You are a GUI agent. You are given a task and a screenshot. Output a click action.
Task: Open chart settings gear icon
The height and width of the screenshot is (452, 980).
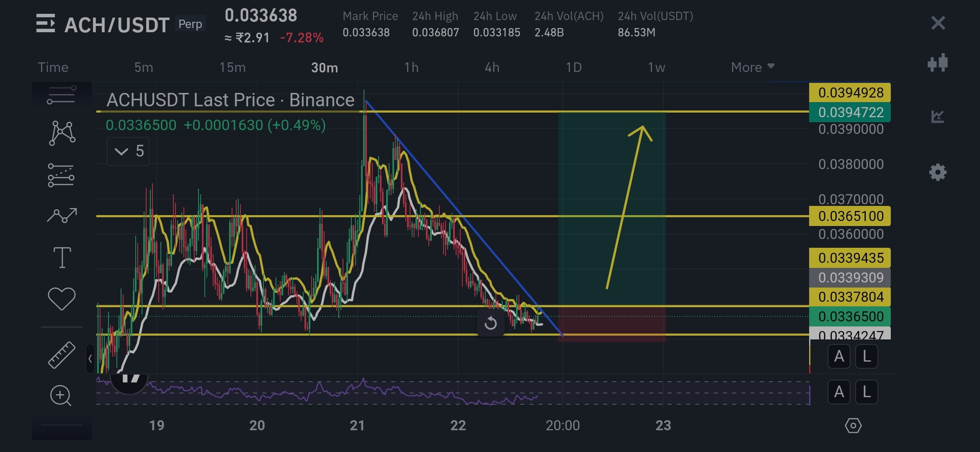click(938, 172)
